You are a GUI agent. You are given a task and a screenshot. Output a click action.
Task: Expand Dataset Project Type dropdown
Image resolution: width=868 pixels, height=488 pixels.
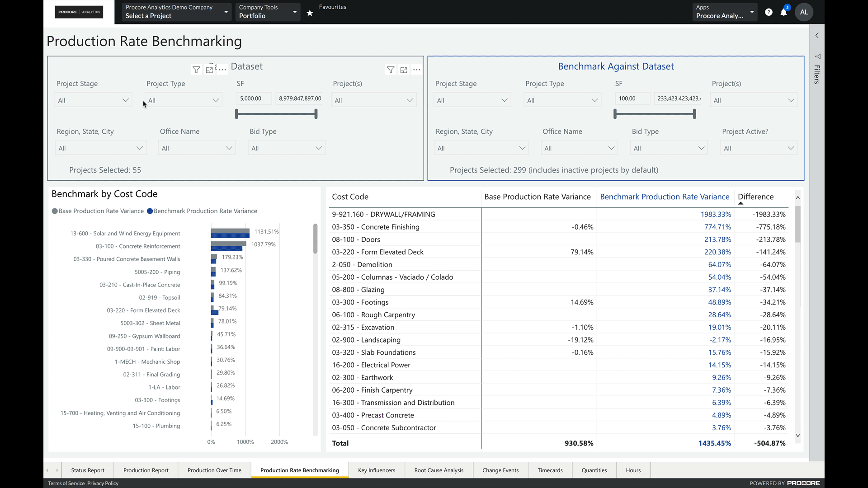(184, 100)
